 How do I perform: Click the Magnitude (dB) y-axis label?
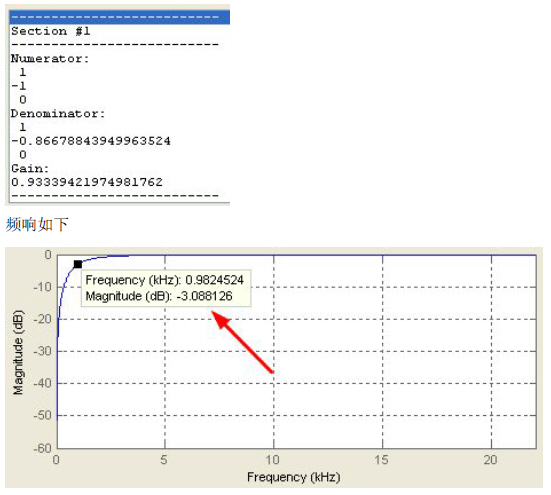(18, 352)
